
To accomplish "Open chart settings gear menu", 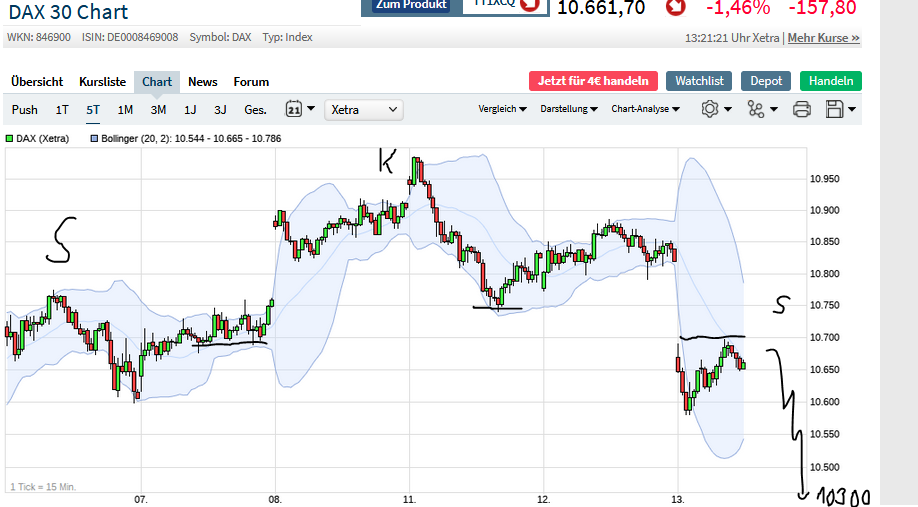I will coord(710,109).
